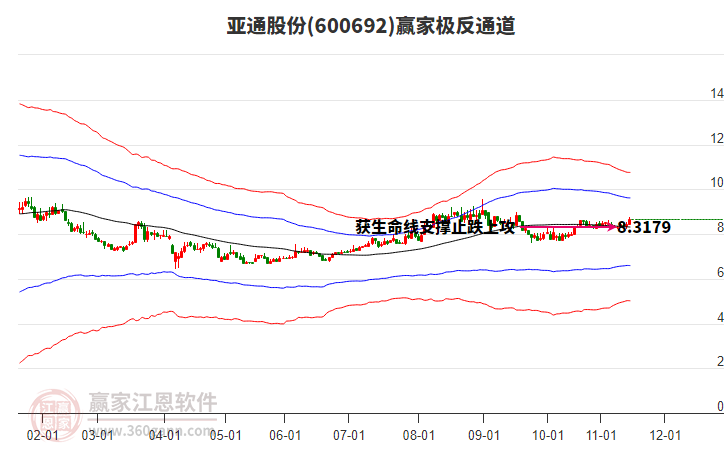Click the chart title 亚通股份(600692)赢家极反通道

pyautogui.click(x=371, y=26)
